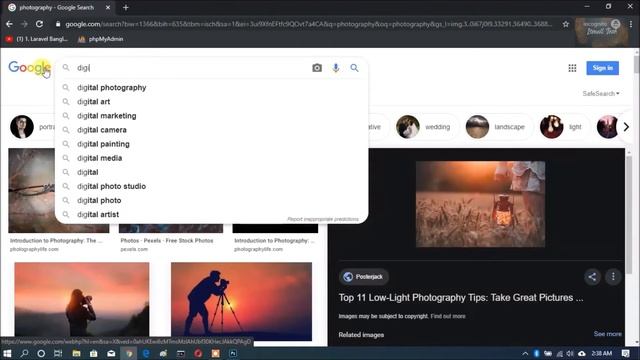Viewport: 640px width, 360px height.
Task: Share the Posterjack image result
Action: (592, 277)
